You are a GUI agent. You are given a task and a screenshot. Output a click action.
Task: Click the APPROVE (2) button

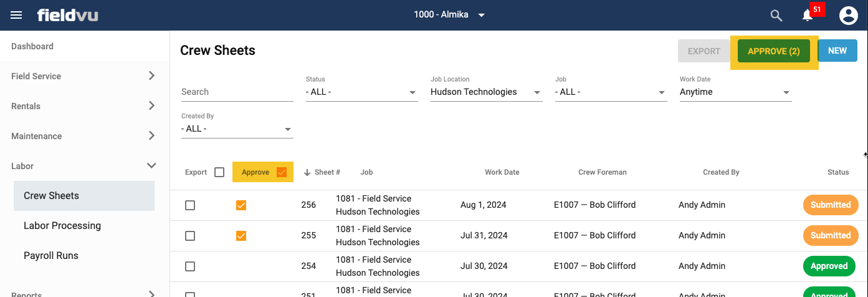click(774, 51)
